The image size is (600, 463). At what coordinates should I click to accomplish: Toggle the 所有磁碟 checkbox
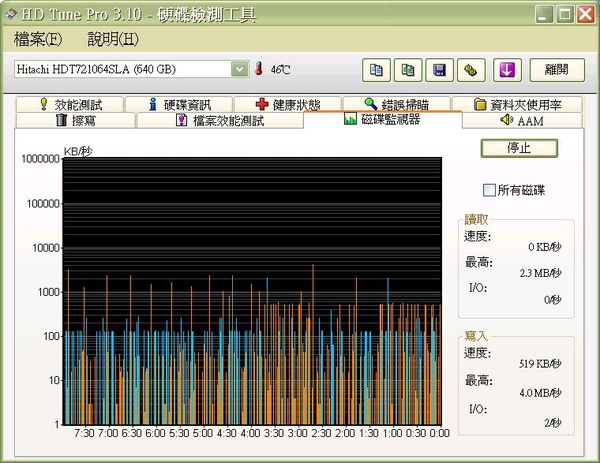point(489,190)
